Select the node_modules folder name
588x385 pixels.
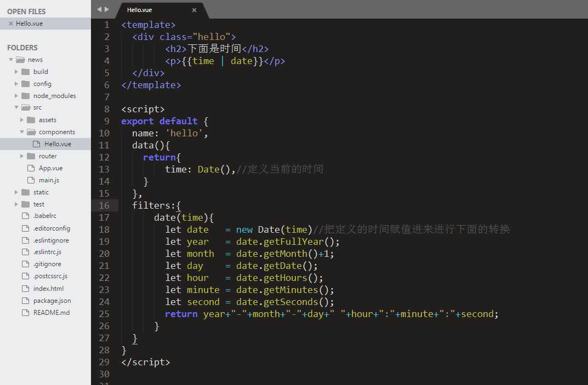tap(55, 96)
